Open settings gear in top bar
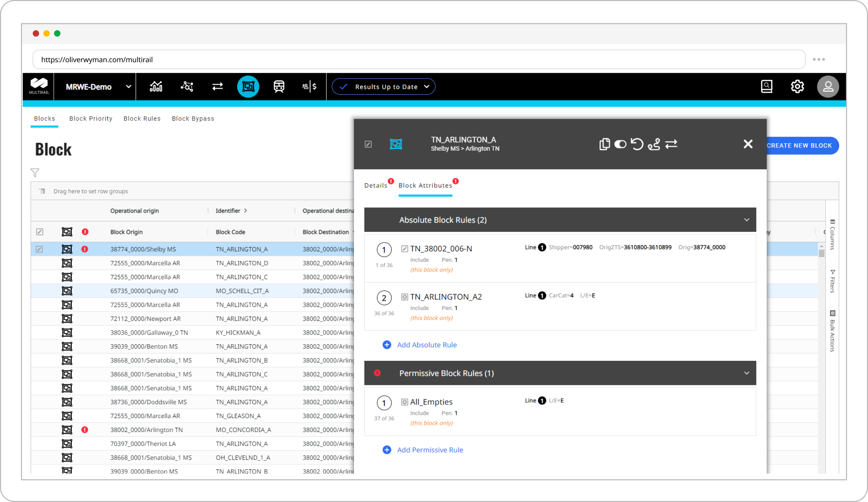 click(x=797, y=86)
